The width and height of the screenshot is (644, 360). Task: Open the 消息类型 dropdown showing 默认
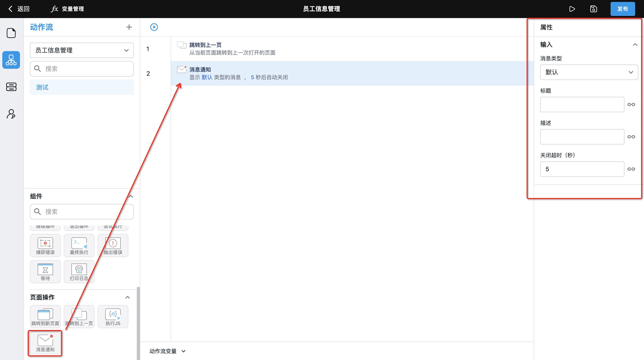point(589,72)
